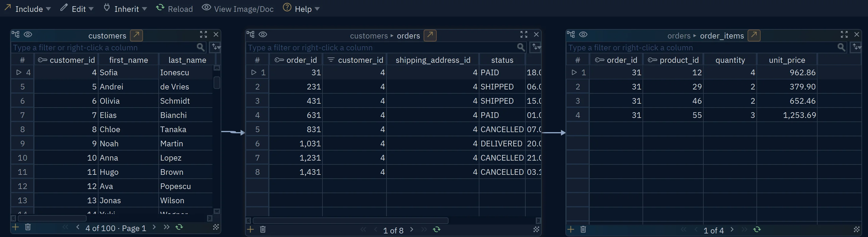Click the search icon in orders filter
The image size is (868, 237).
tap(521, 47)
